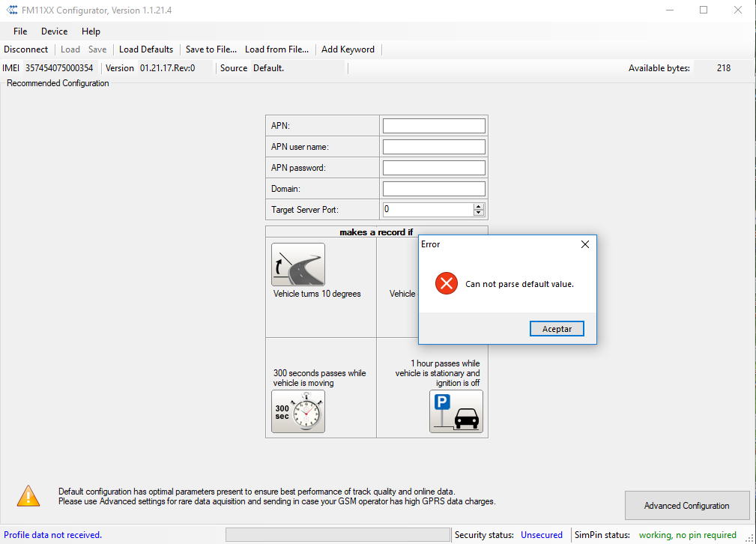The width and height of the screenshot is (756, 544).
Task: Click Save to File in toolbar
Action: (211, 49)
